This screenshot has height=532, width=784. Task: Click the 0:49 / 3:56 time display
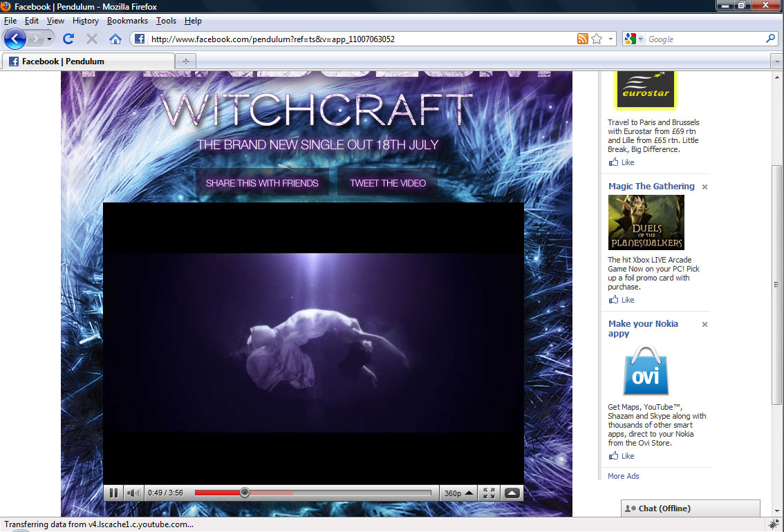pyautogui.click(x=165, y=493)
